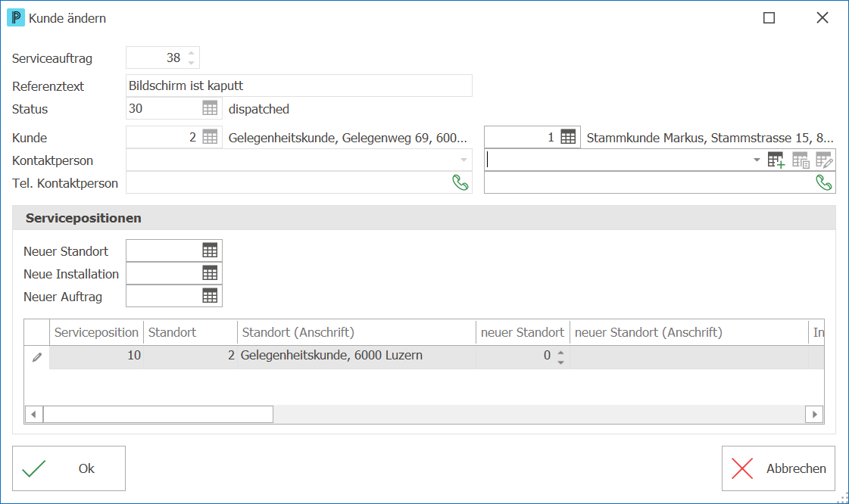849x504 pixels.
Task: Open the Status lookup table icon
Action: [210, 108]
